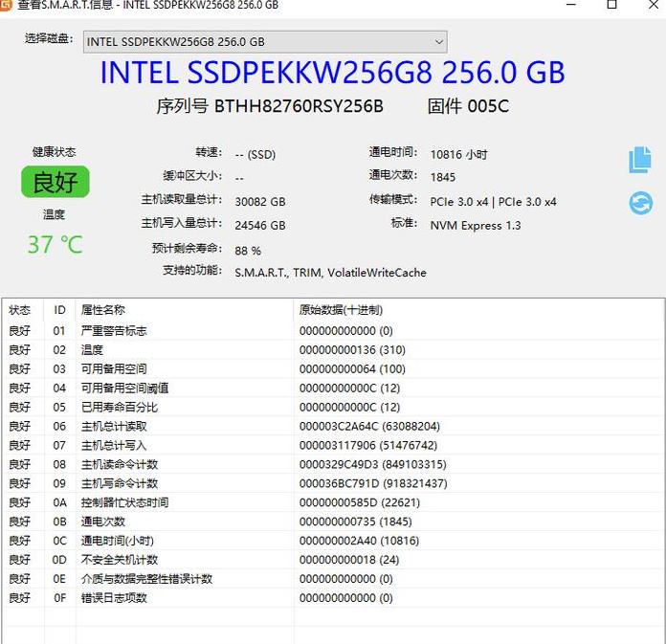Click the remaining life 88 % value
This screenshot has height=644, width=666.
(x=248, y=251)
